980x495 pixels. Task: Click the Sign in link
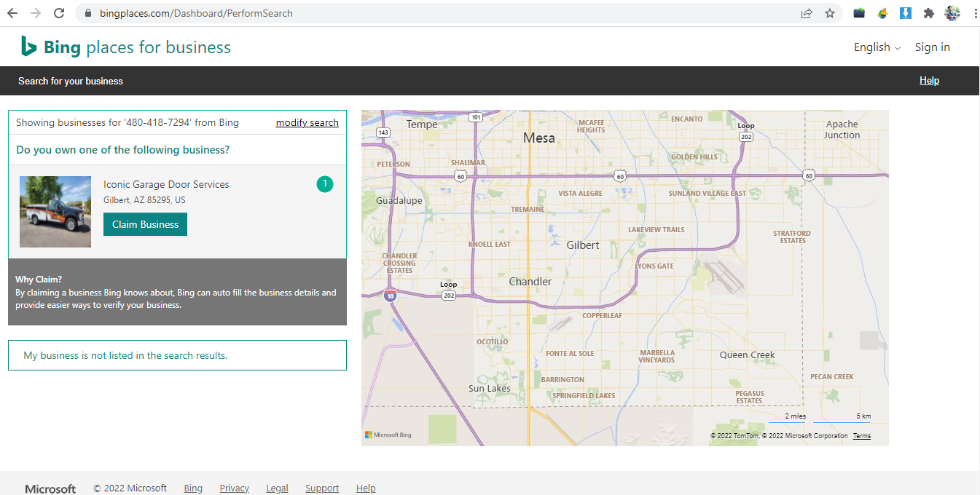pyautogui.click(x=932, y=47)
